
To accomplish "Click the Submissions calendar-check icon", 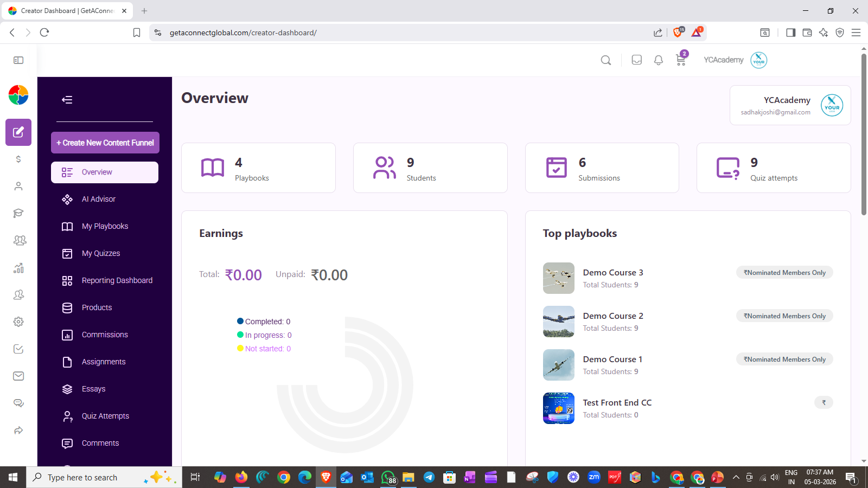I will click(557, 168).
